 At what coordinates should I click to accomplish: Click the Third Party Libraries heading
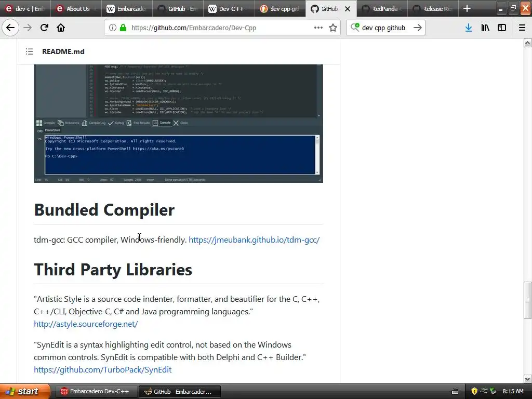coord(113,270)
